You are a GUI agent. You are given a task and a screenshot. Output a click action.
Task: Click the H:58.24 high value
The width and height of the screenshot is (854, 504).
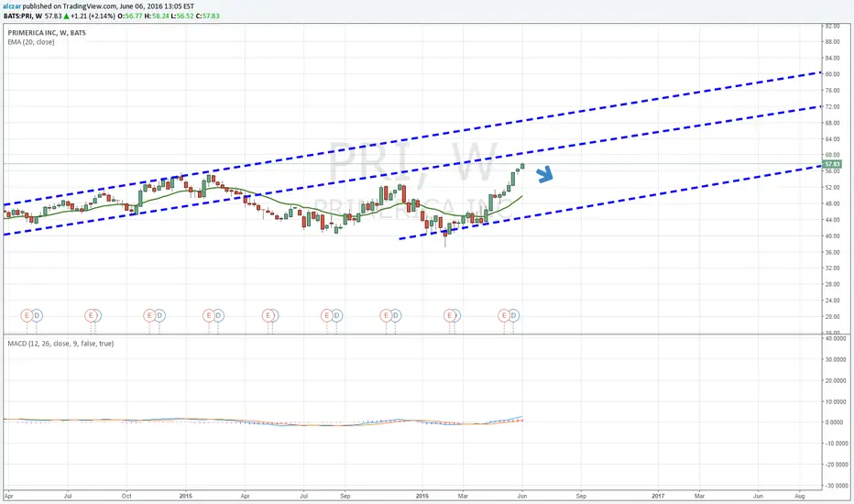[157, 16]
